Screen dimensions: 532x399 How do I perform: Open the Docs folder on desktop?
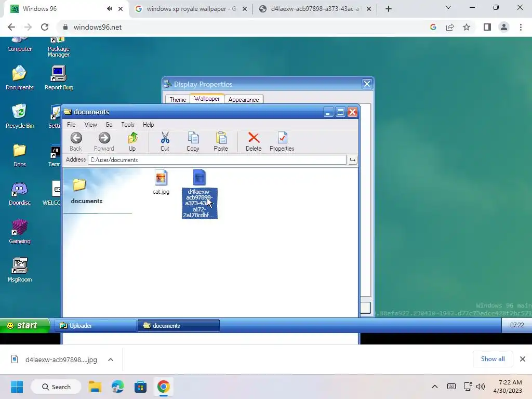tap(20, 155)
